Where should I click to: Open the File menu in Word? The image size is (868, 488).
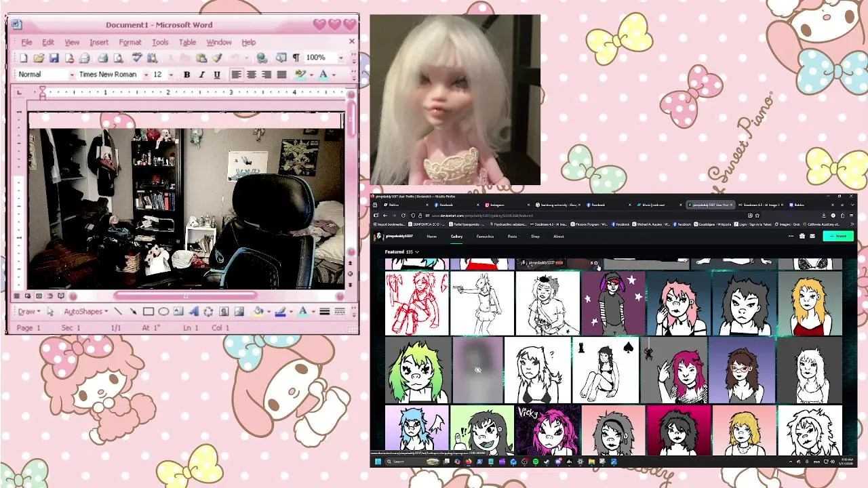click(x=26, y=42)
